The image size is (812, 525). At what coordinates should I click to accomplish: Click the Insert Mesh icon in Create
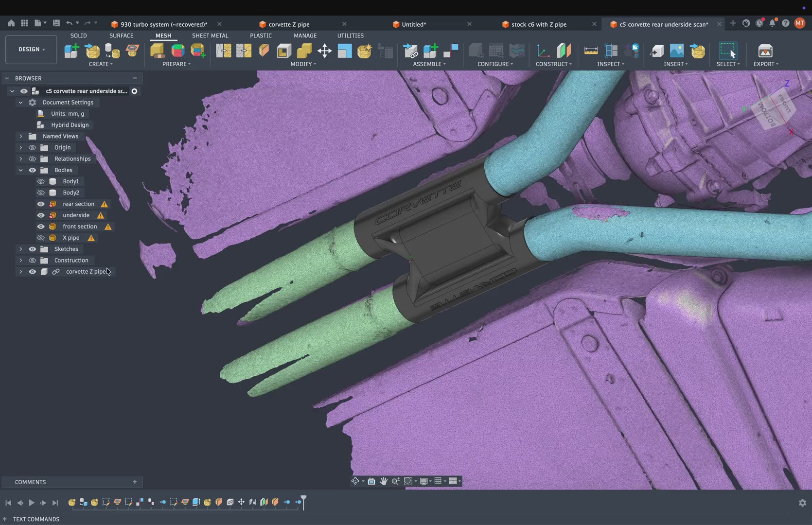click(92, 51)
